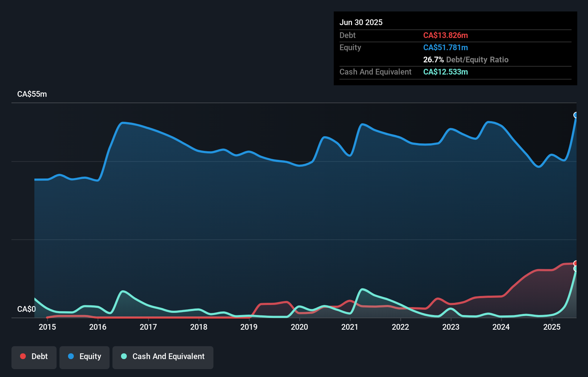Open details for the Debt/Equity Ratio row
Viewport: 588px width, 377px height.
tap(466, 60)
